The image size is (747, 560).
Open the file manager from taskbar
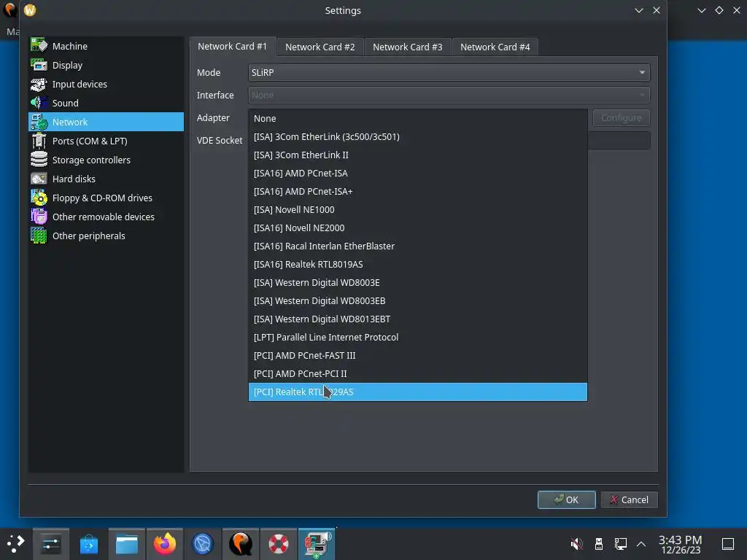[x=127, y=544]
